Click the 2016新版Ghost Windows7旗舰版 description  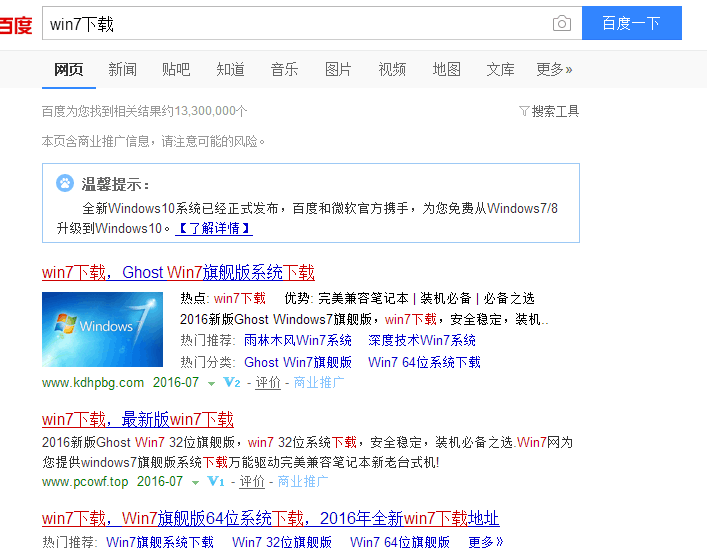pyautogui.click(x=364, y=319)
